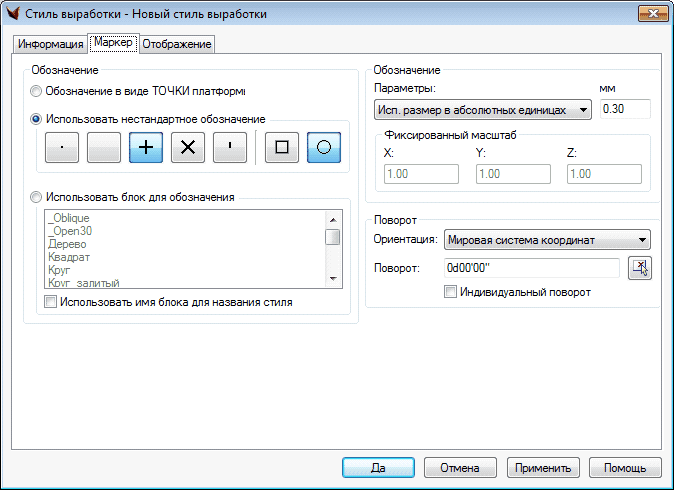Click the 'Отмена' button

460,467
